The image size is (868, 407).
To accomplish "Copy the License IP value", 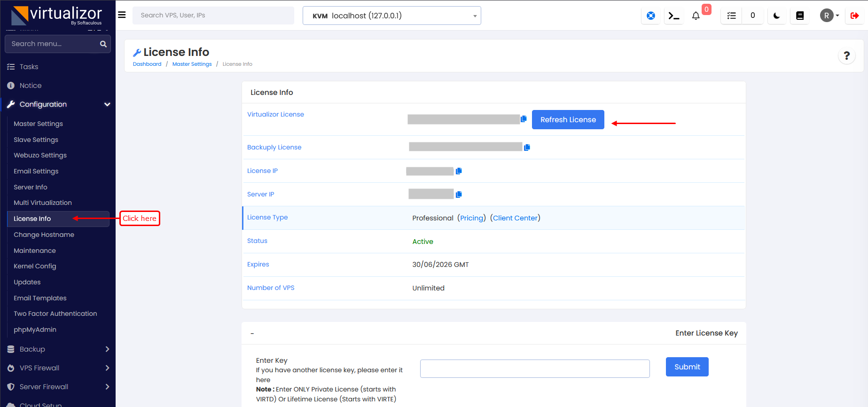I will pos(459,171).
